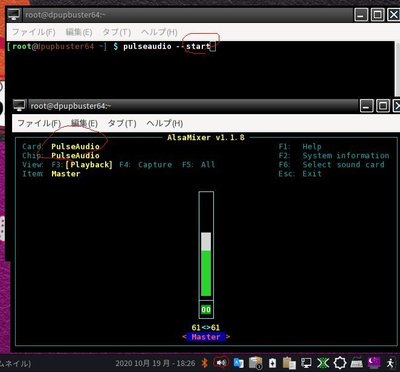Click the purple moon tray icon
This screenshot has width=400, height=372.
click(x=374, y=363)
